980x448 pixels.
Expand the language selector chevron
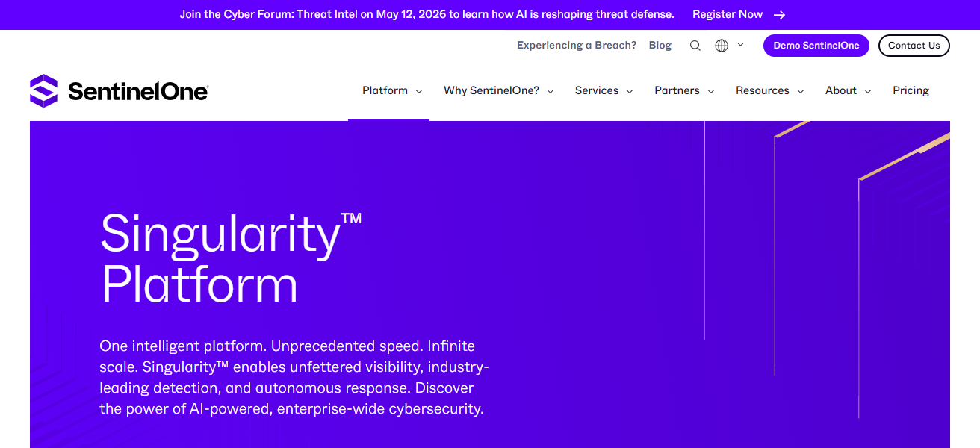coord(740,45)
